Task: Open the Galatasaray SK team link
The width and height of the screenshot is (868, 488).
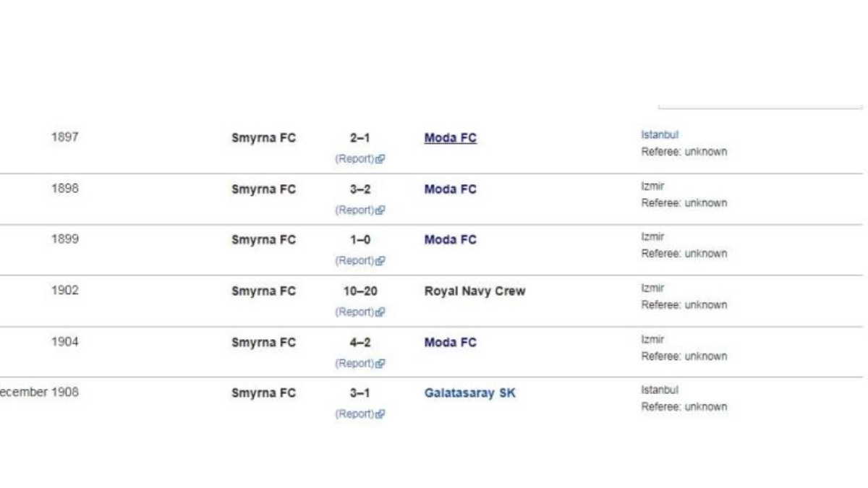Action: coord(470,394)
